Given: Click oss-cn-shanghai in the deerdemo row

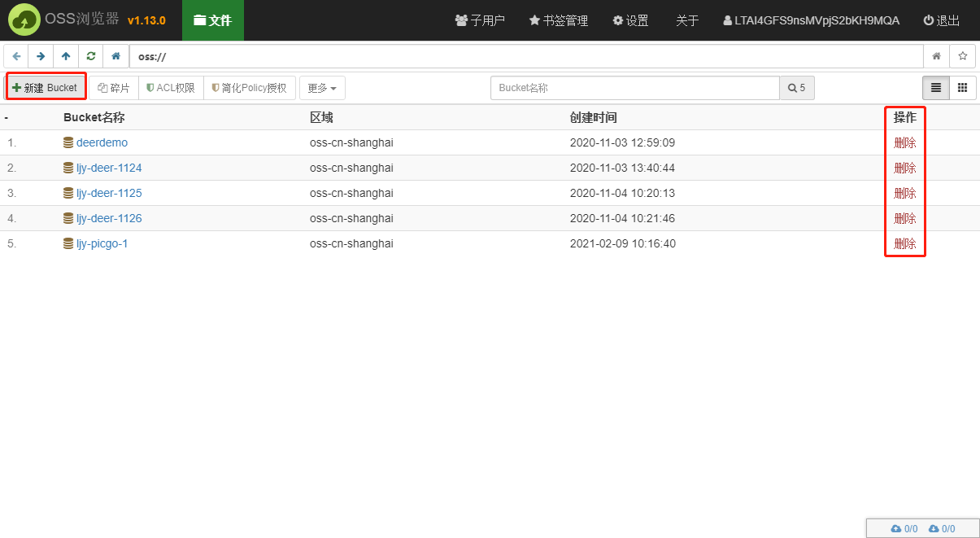Looking at the screenshot, I should coord(351,142).
